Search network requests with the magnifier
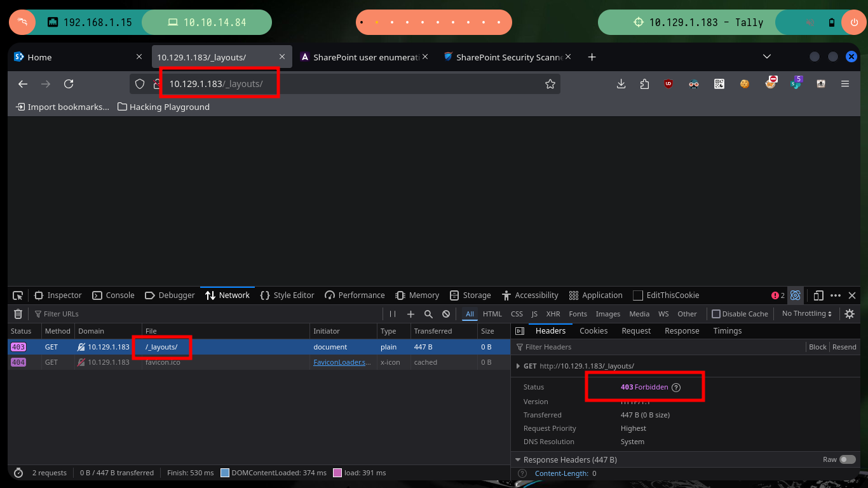This screenshot has height=488, width=868. 428,314
